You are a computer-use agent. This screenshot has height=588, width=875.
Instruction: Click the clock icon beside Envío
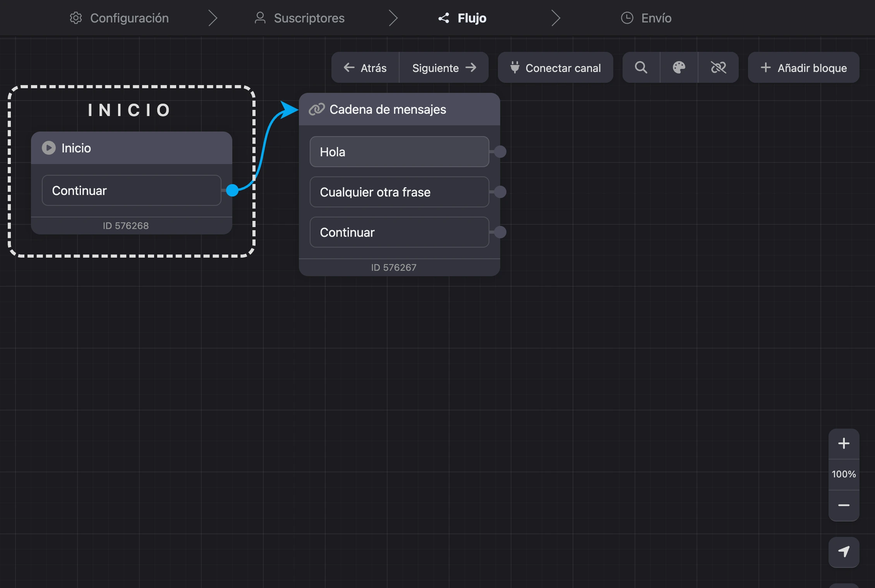click(x=627, y=18)
